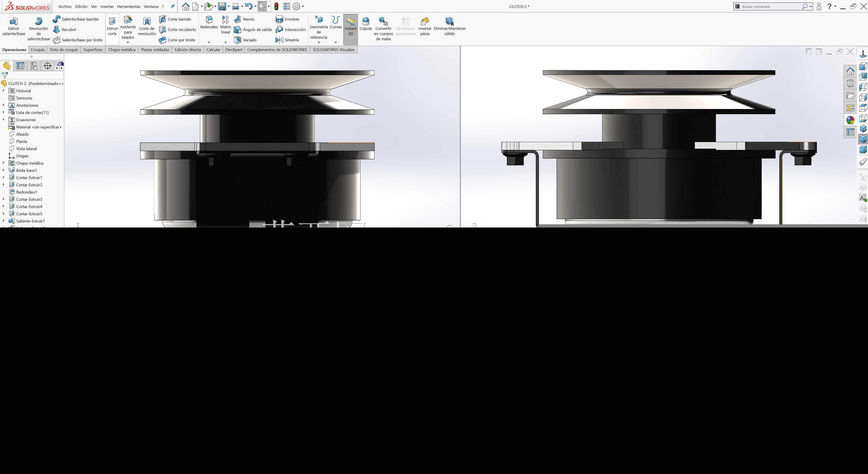Choose the Nervio rib tool
The image size is (868, 474).
point(244,19)
